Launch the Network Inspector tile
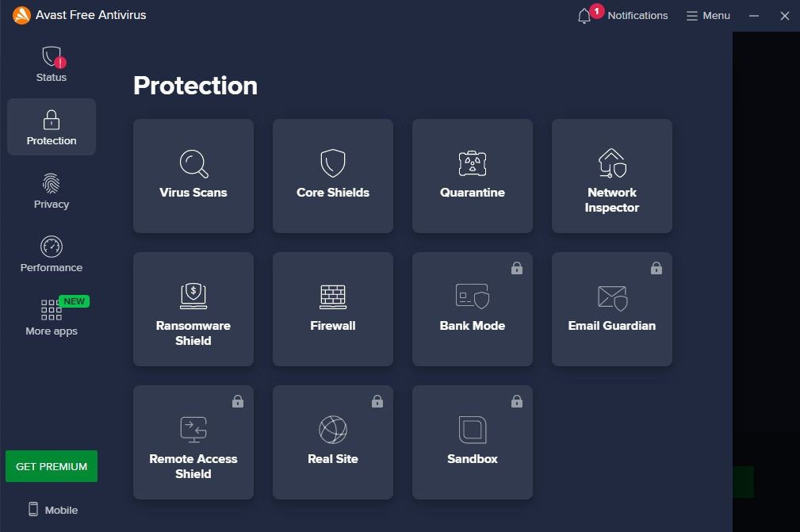Viewport: 800px width, 532px height. (612, 176)
